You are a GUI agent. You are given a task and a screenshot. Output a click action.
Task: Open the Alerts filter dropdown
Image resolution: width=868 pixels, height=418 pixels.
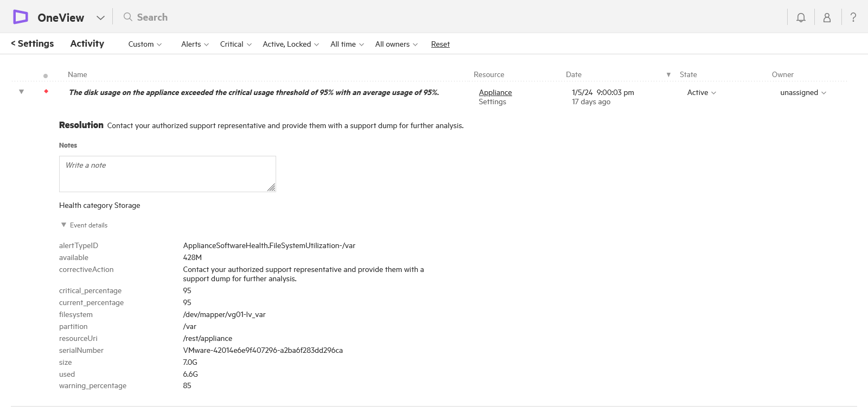(195, 44)
